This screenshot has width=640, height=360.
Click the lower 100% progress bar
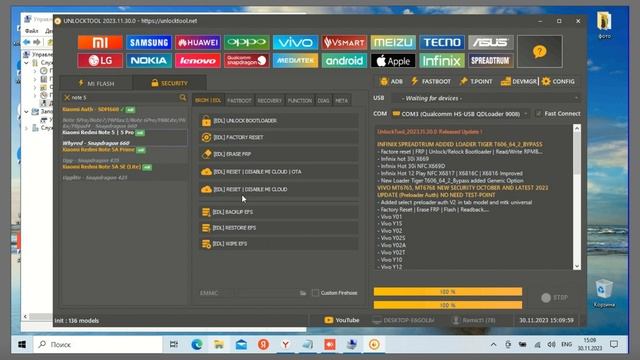click(x=448, y=305)
